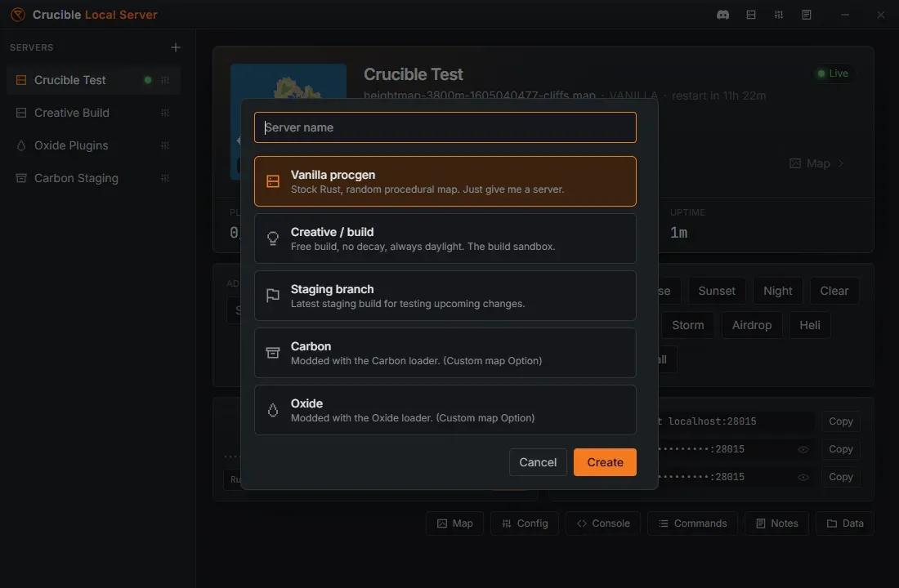Select Carbon Staging in the servers list
899x588 pixels.
93,178
